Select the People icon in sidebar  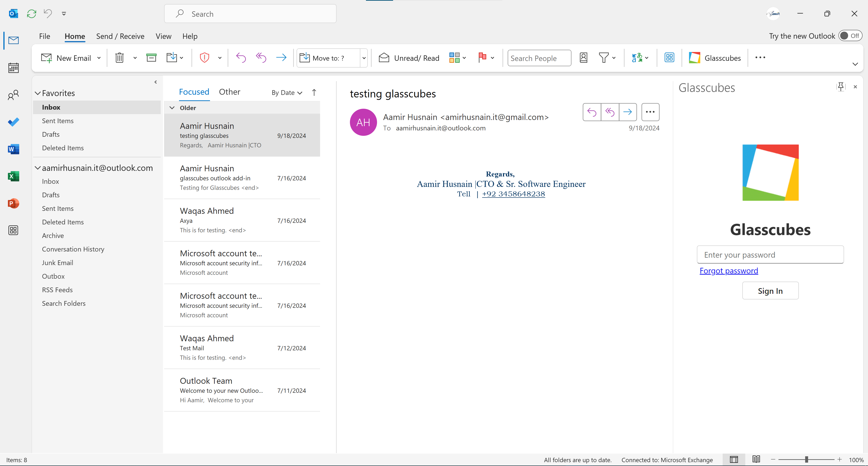14,95
